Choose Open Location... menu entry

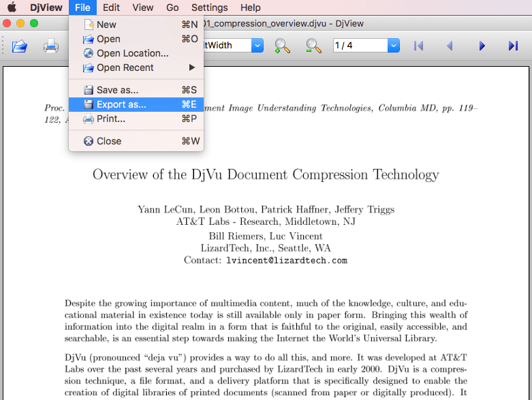(x=136, y=53)
